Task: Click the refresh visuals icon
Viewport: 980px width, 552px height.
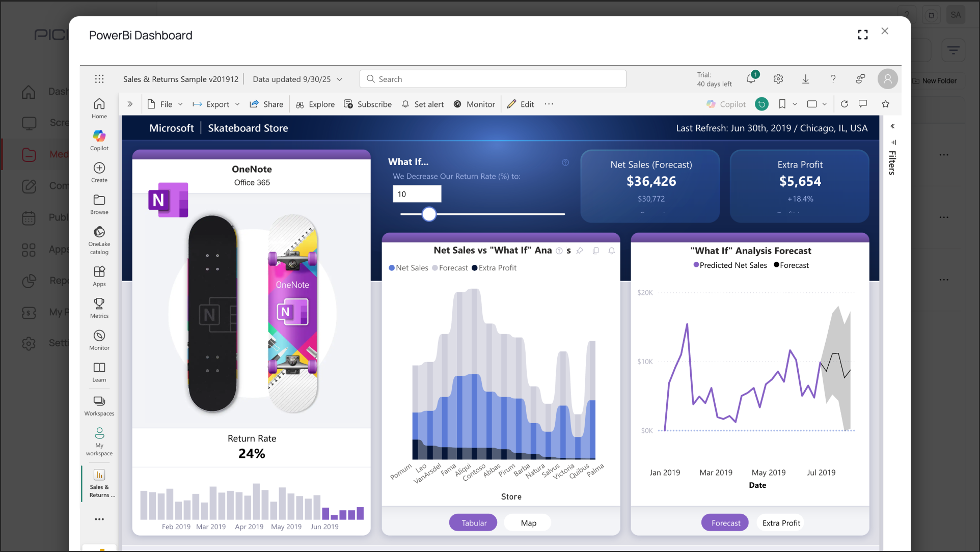Action: 844,104
